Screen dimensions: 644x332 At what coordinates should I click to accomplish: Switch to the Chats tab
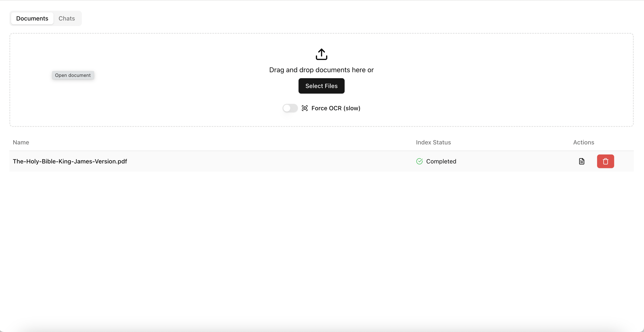pyautogui.click(x=67, y=19)
